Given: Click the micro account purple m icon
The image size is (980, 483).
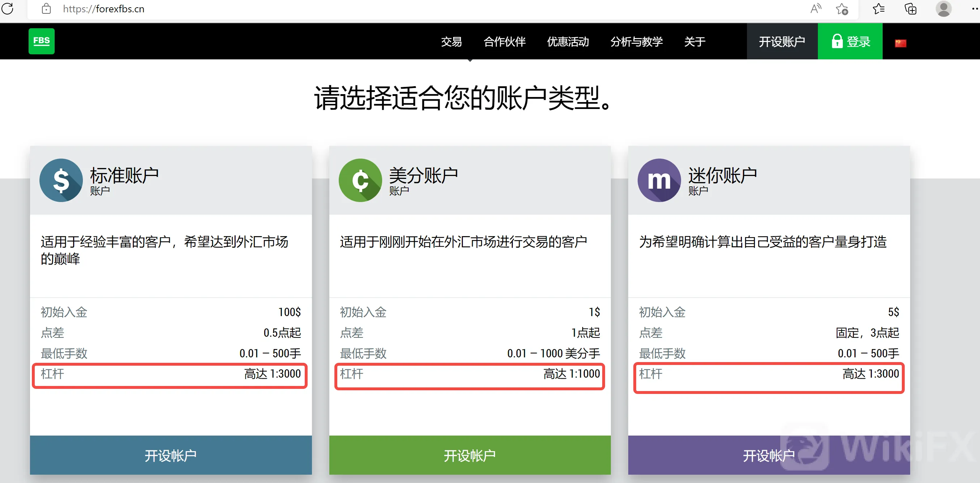Looking at the screenshot, I should tap(659, 180).
